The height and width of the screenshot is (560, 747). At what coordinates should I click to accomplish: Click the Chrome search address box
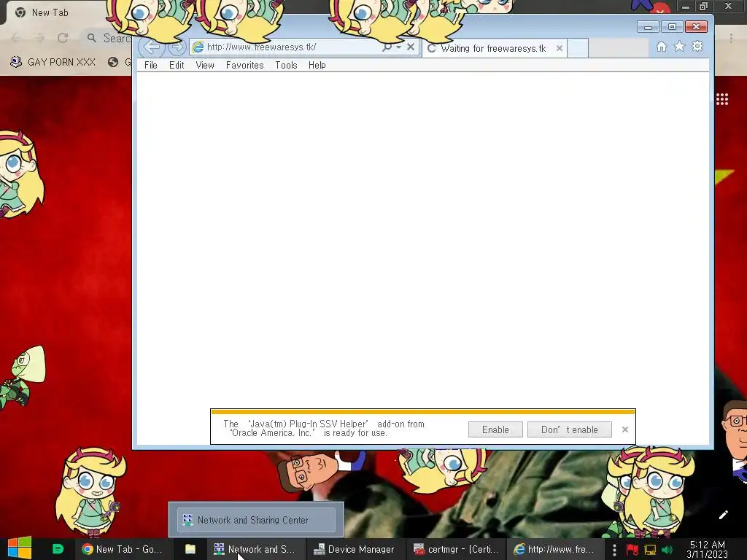coord(108,38)
